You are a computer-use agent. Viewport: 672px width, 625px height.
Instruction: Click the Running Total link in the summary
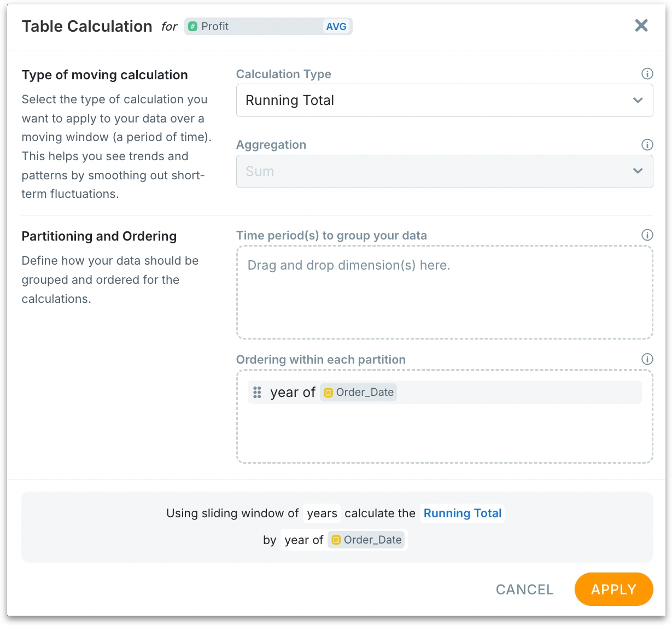pyautogui.click(x=462, y=513)
